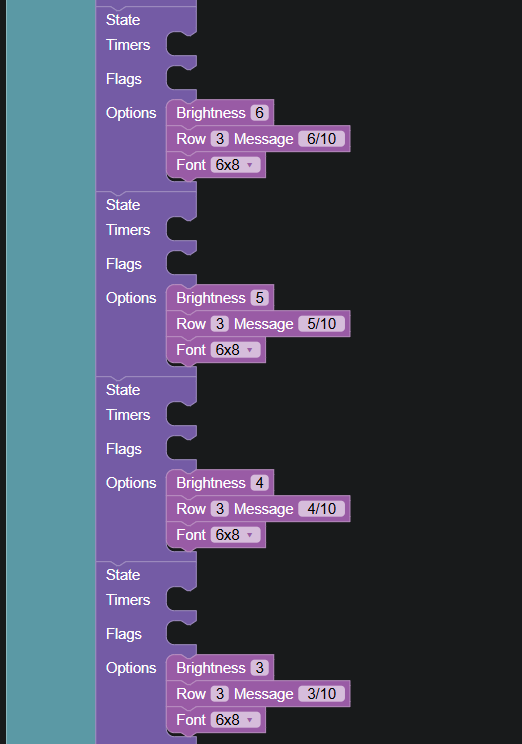Select the State block containing Brightness 6
Image resolution: width=522 pixels, height=744 pixels.
123,20
